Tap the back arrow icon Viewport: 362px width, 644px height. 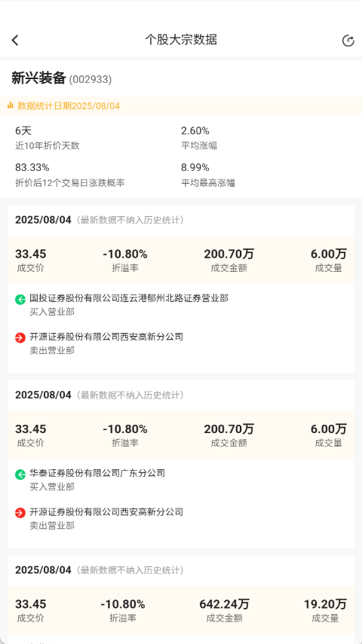(x=15, y=40)
